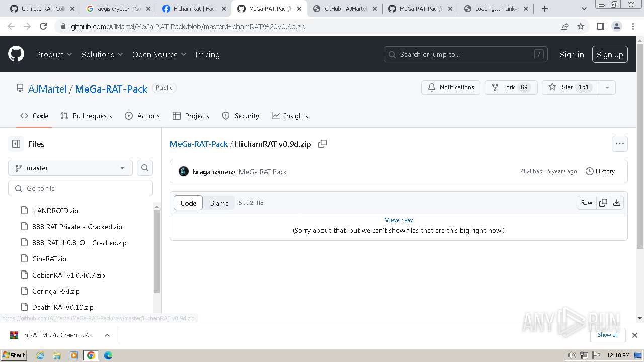This screenshot has height=362, width=644.
Task: Open the Actions tab
Action: [x=142, y=116]
